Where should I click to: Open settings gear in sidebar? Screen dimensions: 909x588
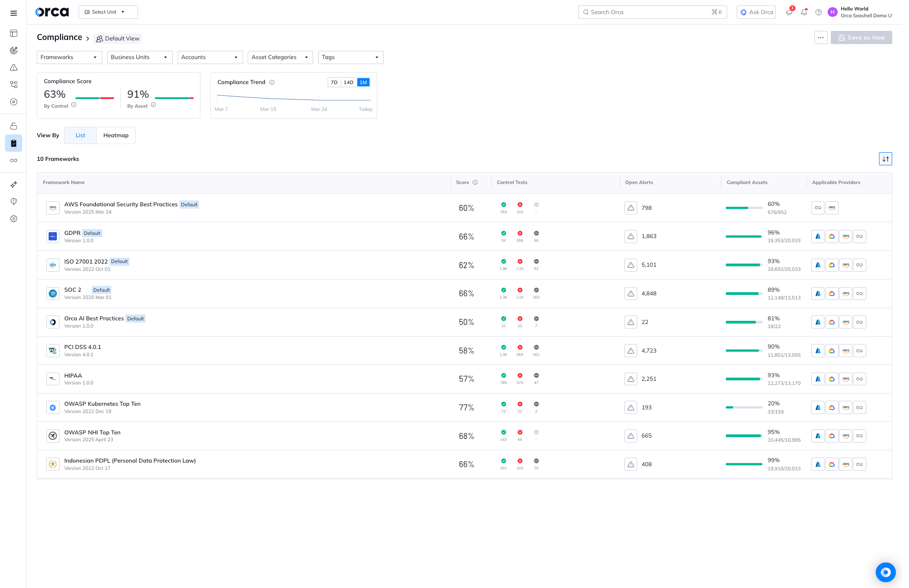[x=14, y=219]
